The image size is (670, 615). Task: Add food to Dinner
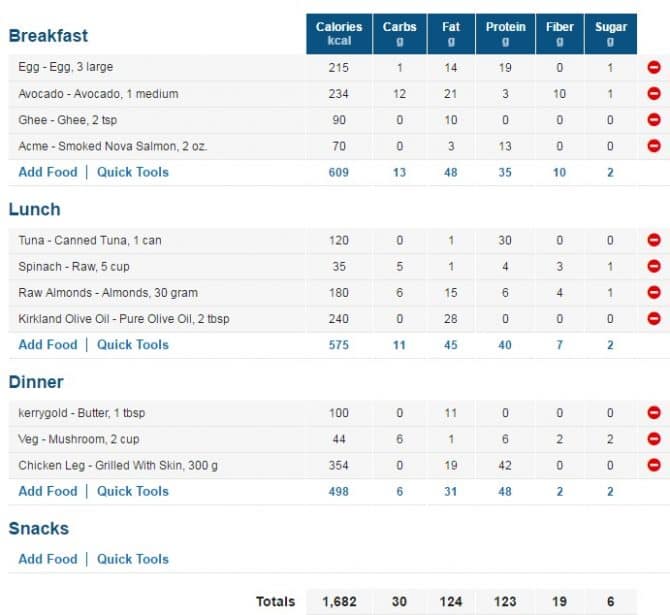48,491
